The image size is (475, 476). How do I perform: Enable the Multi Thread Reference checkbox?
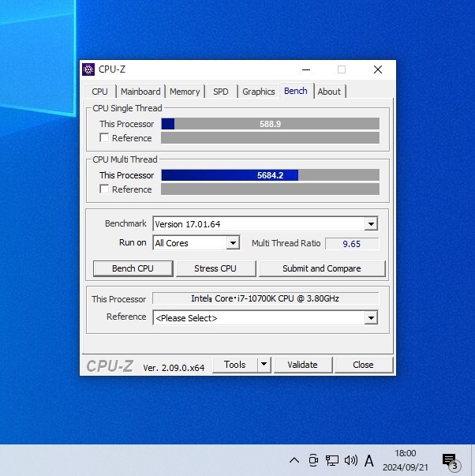(104, 189)
